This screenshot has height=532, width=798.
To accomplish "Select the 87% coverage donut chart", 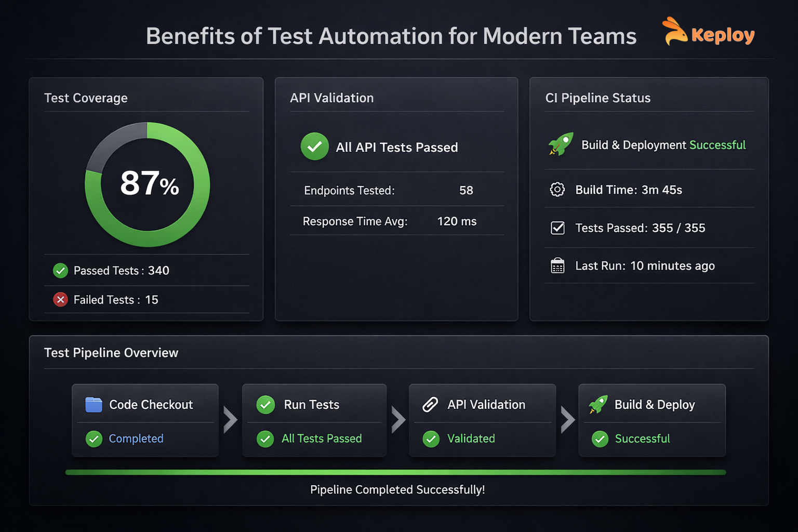I will tap(147, 184).
